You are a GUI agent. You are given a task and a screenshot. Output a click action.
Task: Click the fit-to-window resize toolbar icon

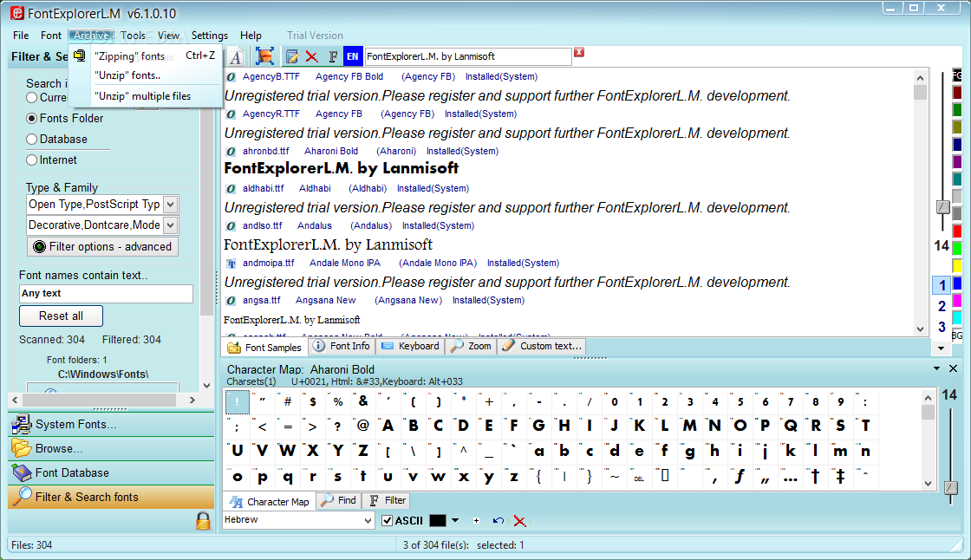[264, 56]
